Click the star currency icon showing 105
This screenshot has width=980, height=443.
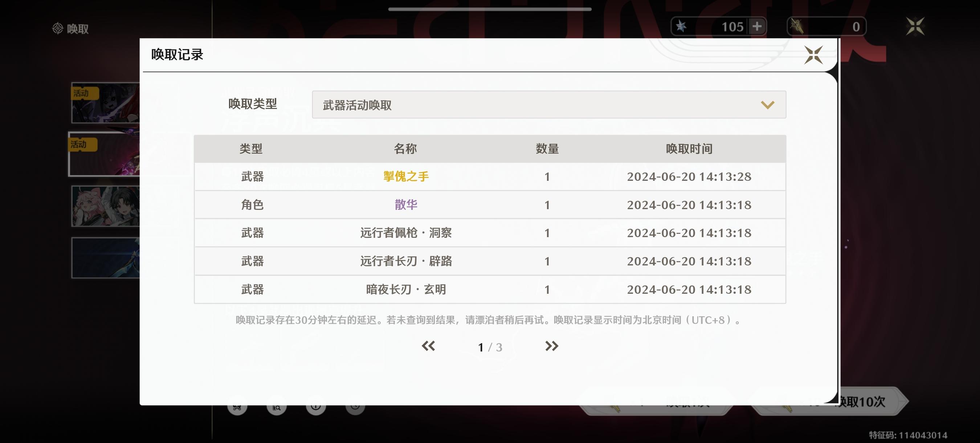pyautogui.click(x=681, y=26)
